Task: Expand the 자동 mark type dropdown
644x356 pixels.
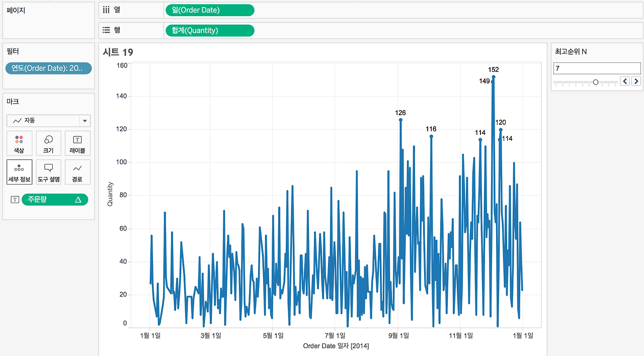Action: pyautogui.click(x=85, y=121)
